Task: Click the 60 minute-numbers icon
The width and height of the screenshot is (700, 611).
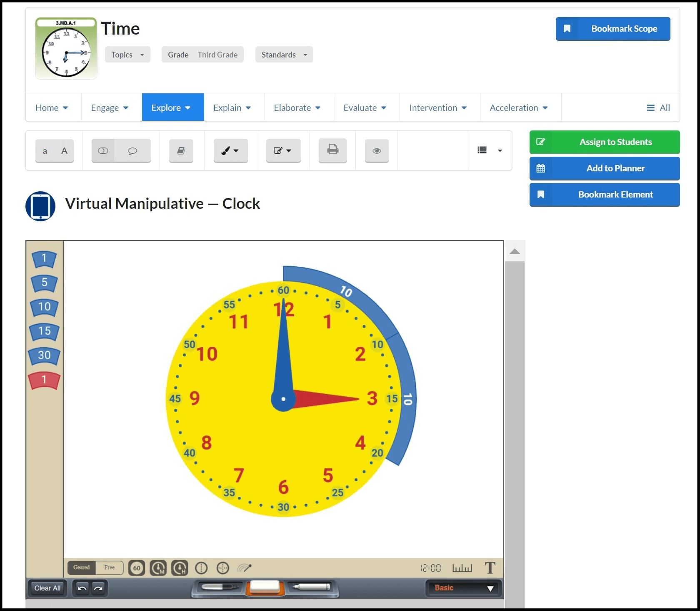Action: point(137,568)
